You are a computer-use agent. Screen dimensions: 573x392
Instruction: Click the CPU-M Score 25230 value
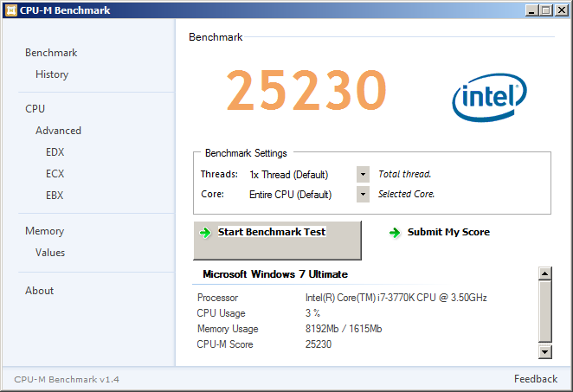click(x=319, y=344)
